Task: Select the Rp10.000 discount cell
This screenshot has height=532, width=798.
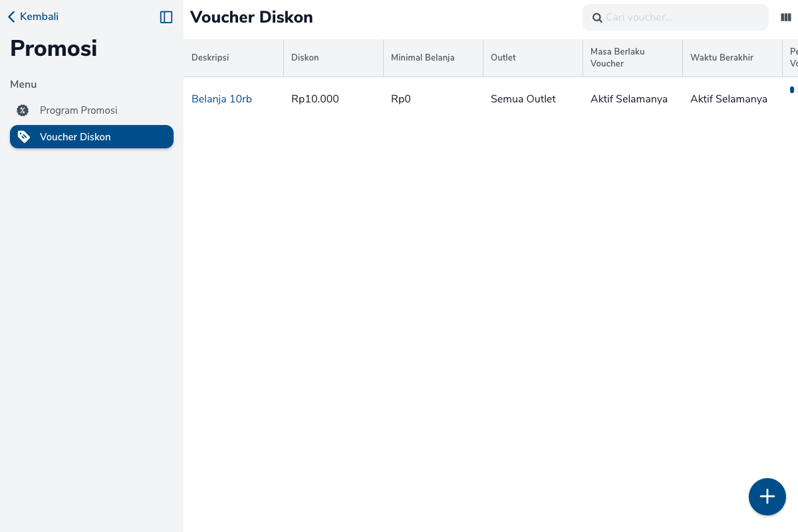Action: pos(315,99)
